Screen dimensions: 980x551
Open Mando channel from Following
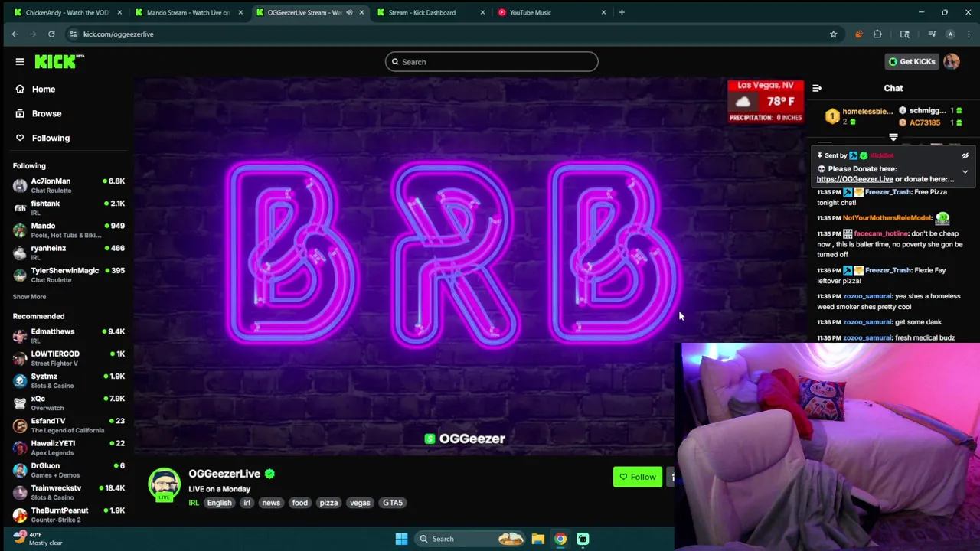pyautogui.click(x=67, y=230)
